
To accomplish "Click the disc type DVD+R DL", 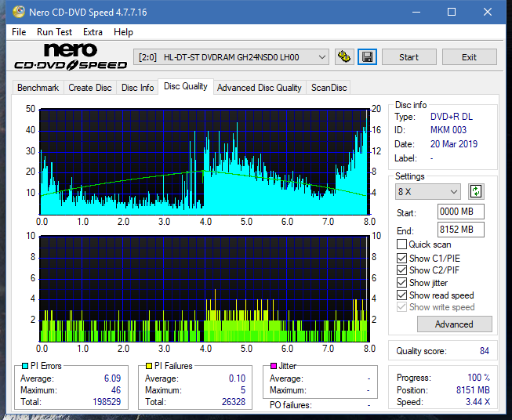I will 452,117.
